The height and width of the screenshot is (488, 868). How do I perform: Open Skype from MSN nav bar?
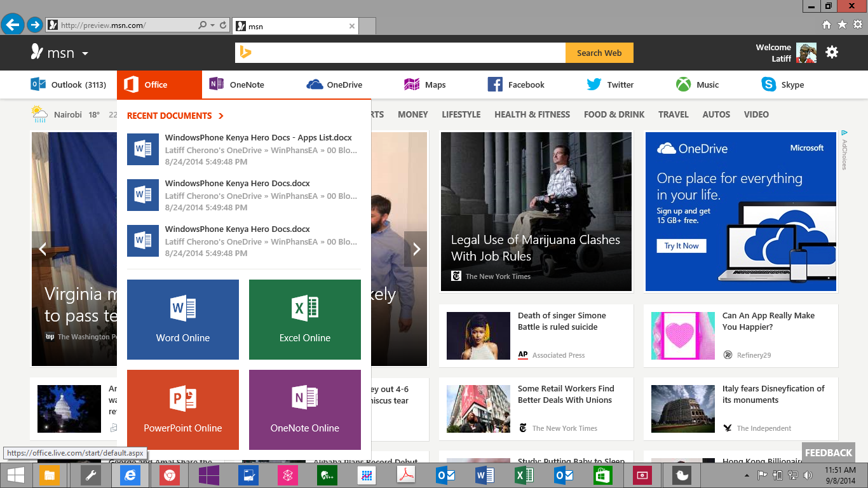point(783,85)
